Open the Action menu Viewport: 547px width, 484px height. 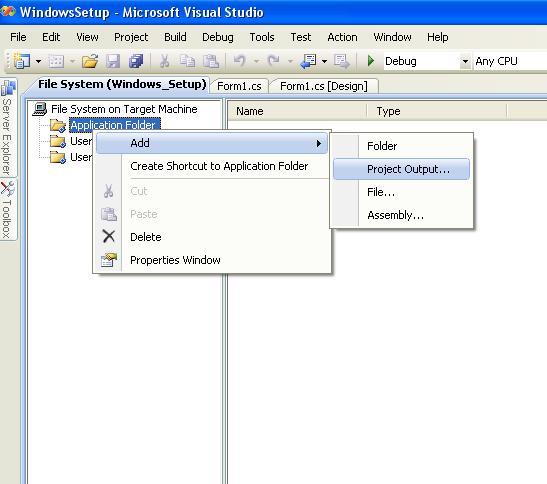[342, 37]
